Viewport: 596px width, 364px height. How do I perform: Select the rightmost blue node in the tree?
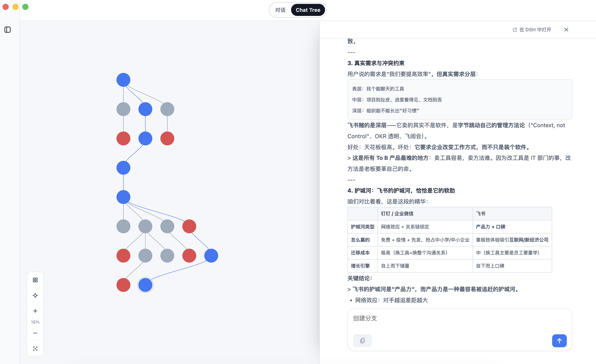pos(211,255)
